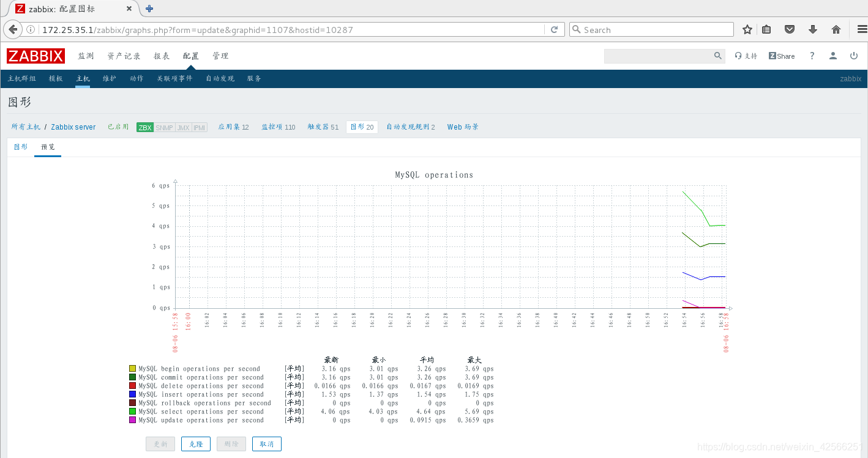Open the 资产记录 (Inventory) menu

point(124,56)
